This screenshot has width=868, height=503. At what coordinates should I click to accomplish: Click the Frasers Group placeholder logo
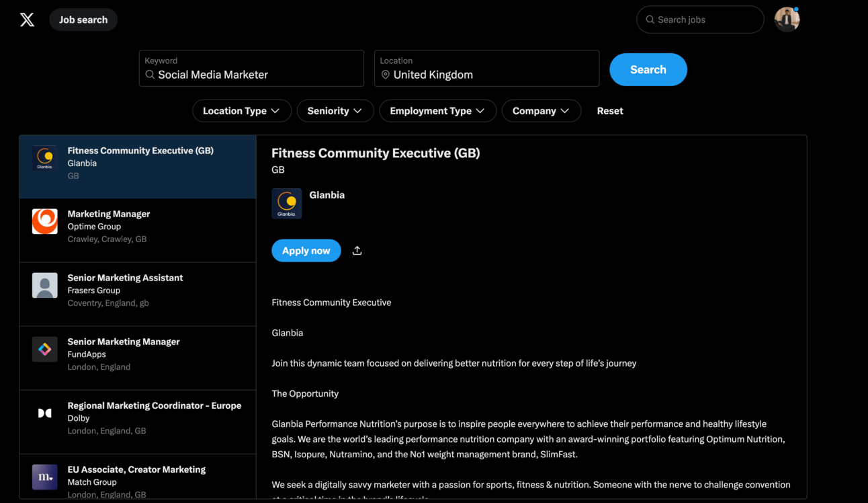(x=45, y=285)
